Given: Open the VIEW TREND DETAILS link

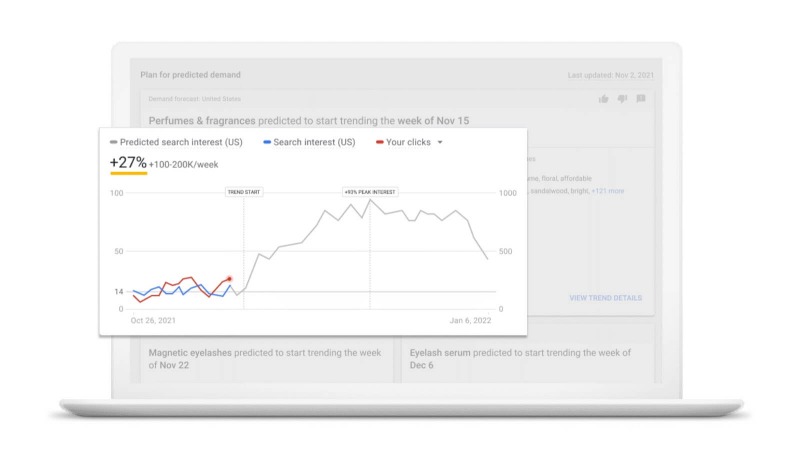Looking at the screenshot, I should pyautogui.click(x=606, y=298).
